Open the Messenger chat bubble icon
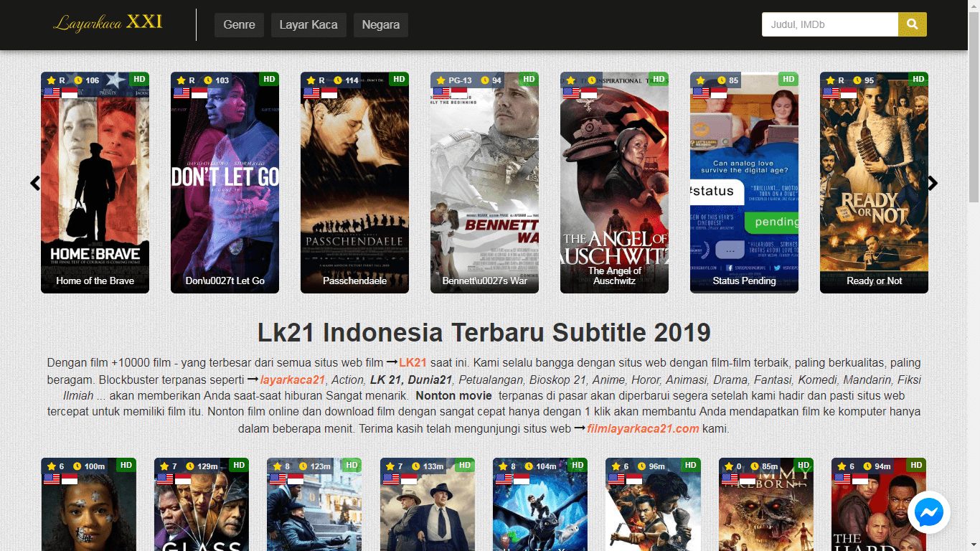This screenshot has width=980, height=551. 929,513
